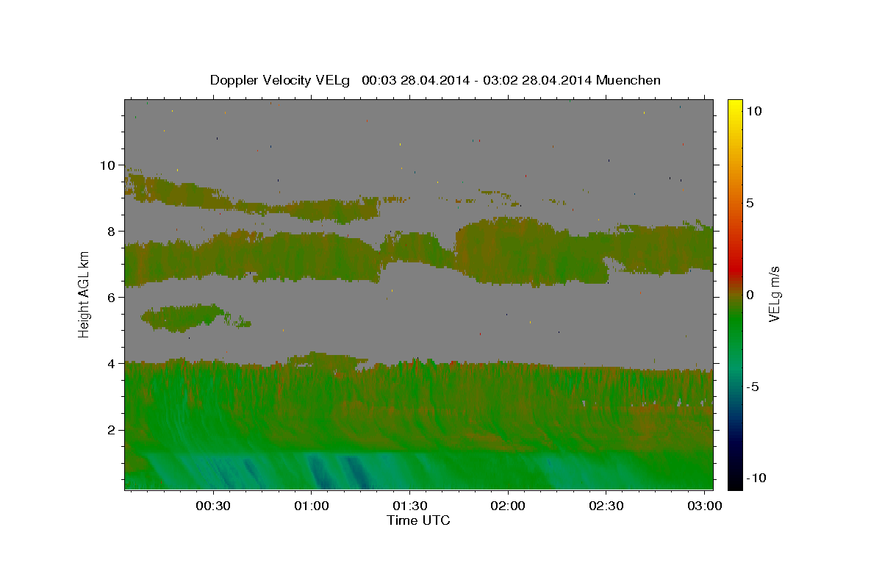Click the colorbar value label 10
The width and height of the screenshot is (882, 588).
753,110
